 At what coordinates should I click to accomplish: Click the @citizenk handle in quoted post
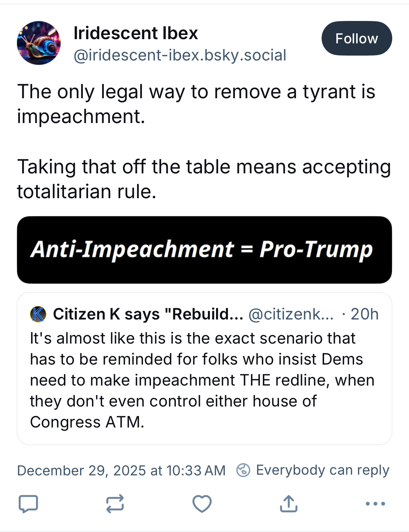click(x=291, y=314)
